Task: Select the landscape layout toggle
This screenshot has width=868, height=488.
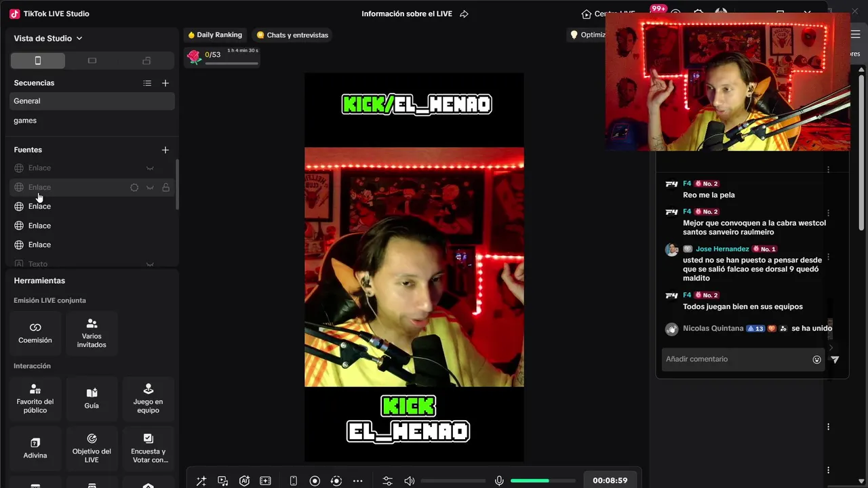Action: 92,61
